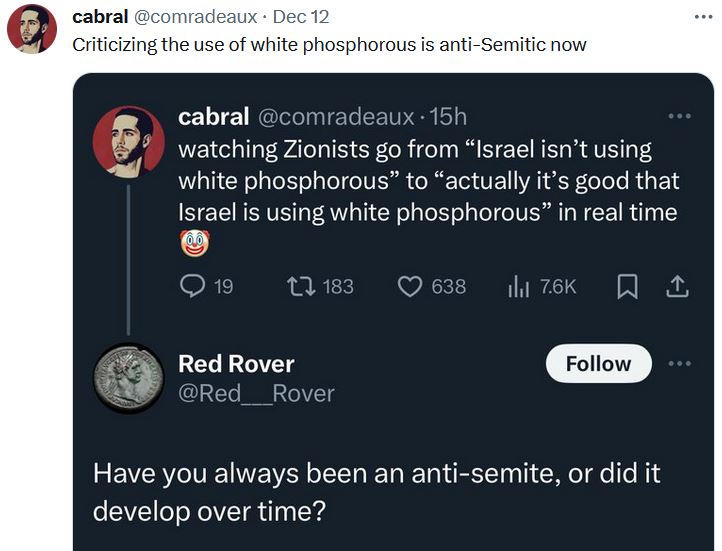Click the reply icon with 19 comments
The height and width of the screenshot is (551, 722).
[x=193, y=286]
